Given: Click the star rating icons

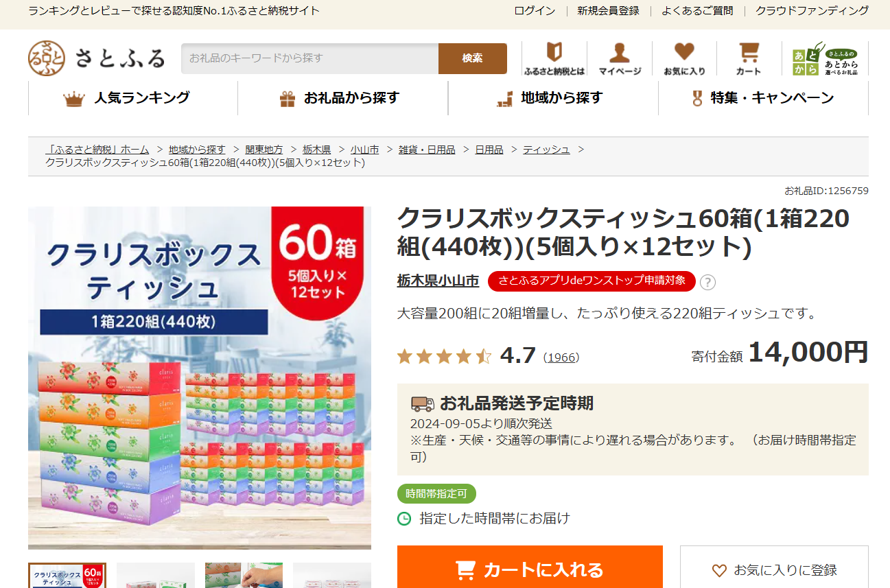Looking at the screenshot, I should pos(445,356).
